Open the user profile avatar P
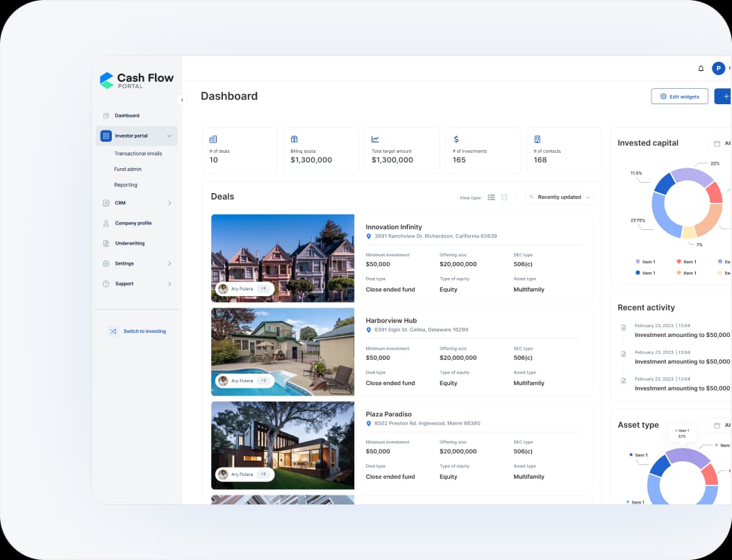Screen dimensions: 732x560 coord(718,68)
